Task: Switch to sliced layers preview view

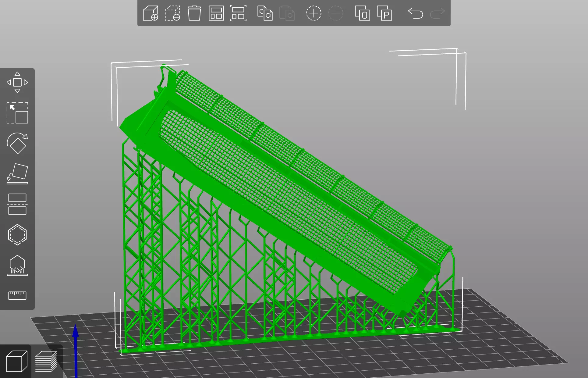Action: [46, 361]
